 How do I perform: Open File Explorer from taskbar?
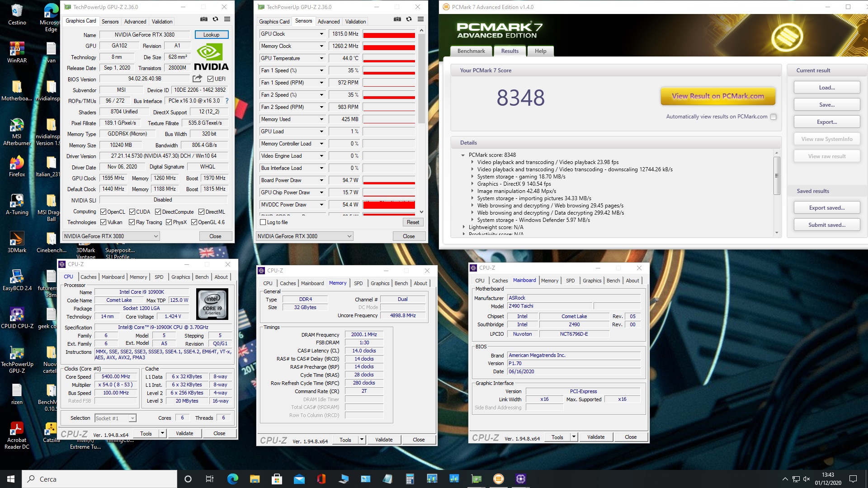coord(255,479)
